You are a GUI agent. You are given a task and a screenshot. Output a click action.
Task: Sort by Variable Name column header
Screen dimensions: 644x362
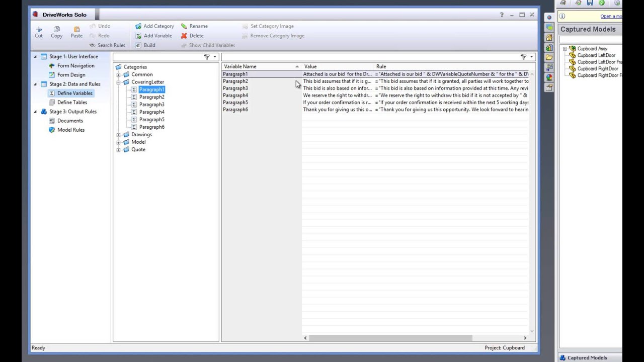click(261, 66)
